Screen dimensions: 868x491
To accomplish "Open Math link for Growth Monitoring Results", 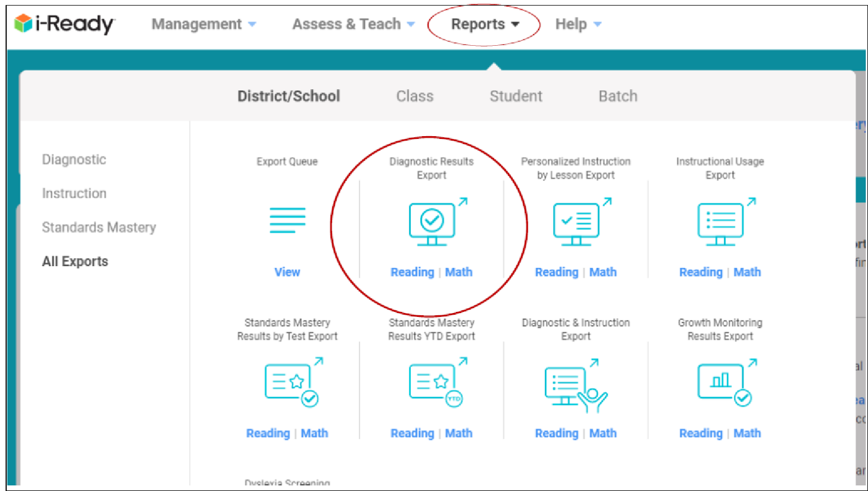I will (747, 433).
